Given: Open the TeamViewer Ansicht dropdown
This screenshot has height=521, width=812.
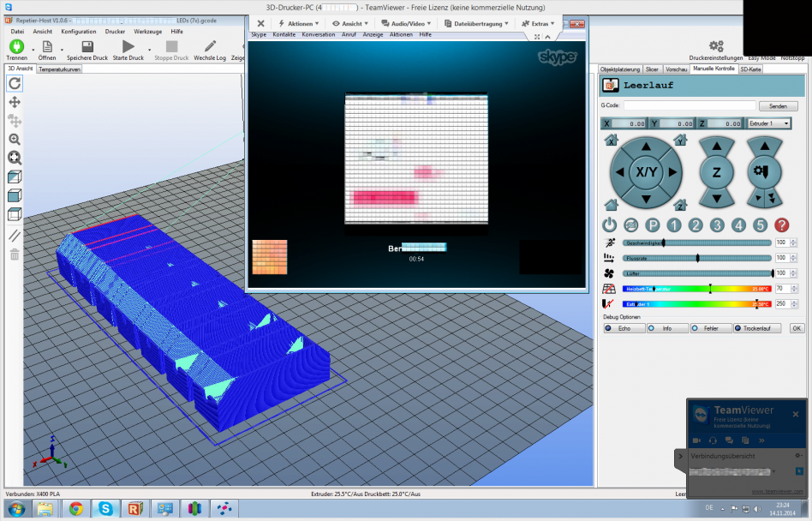Looking at the screenshot, I should point(350,23).
